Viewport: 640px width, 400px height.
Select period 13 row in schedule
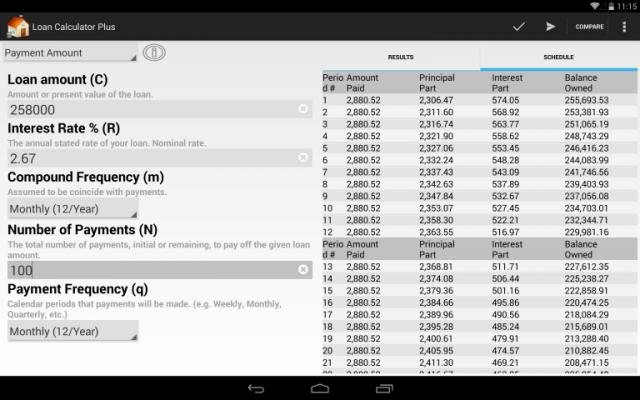480,267
